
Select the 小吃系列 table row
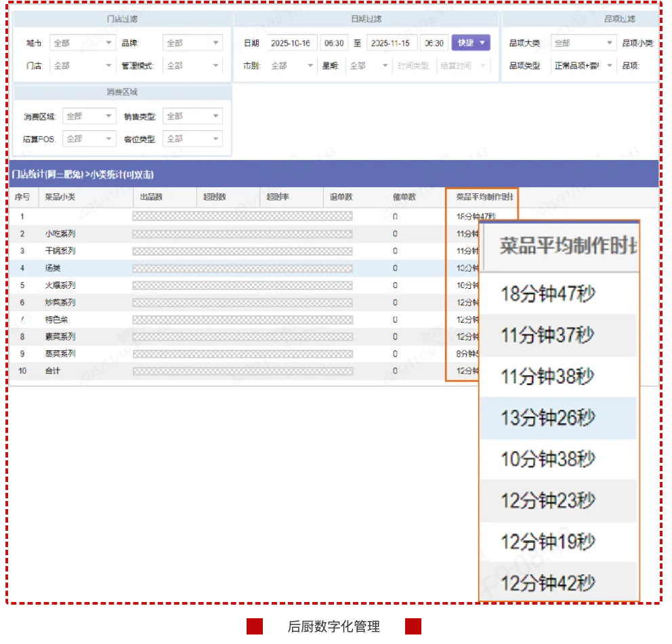[60, 234]
